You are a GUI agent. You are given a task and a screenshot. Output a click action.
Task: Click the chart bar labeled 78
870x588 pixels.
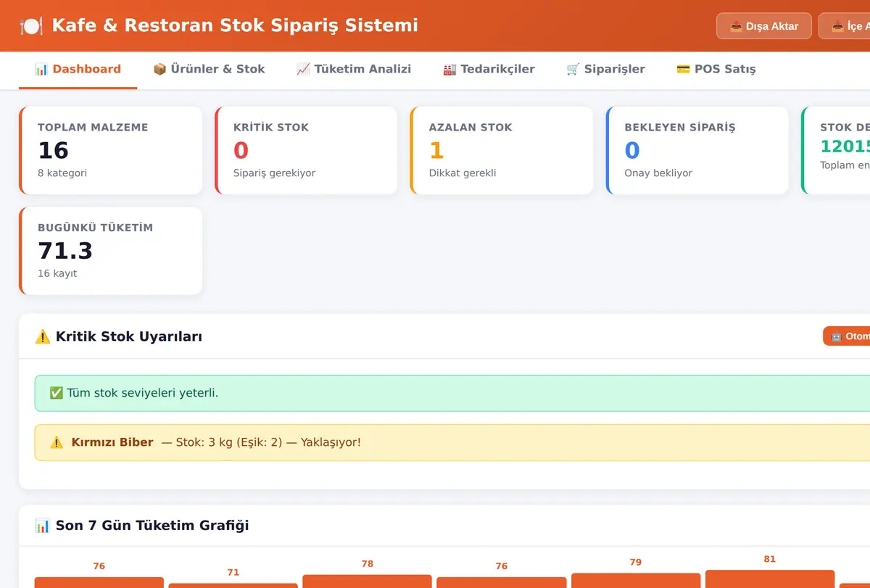pyautogui.click(x=368, y=581)
